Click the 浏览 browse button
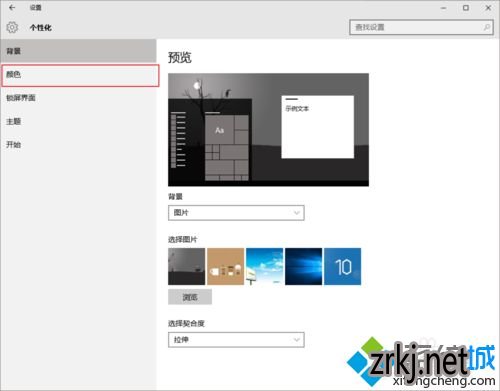 pos(190,297)
